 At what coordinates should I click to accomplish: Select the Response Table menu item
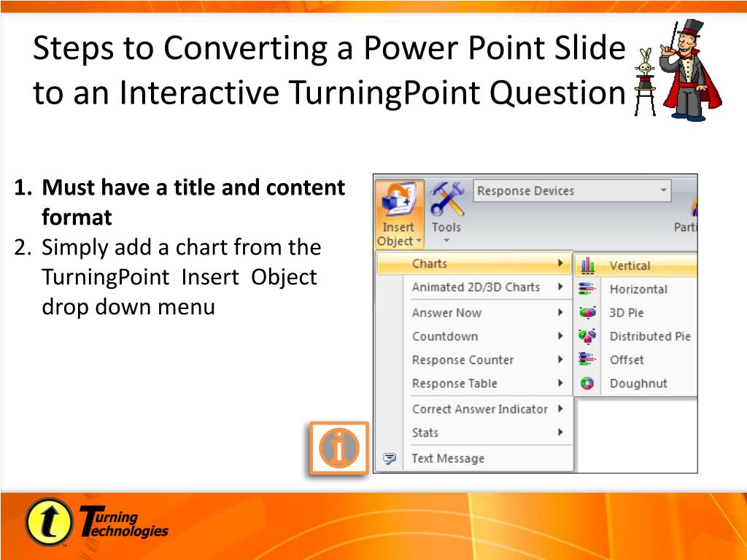point(474,384)
